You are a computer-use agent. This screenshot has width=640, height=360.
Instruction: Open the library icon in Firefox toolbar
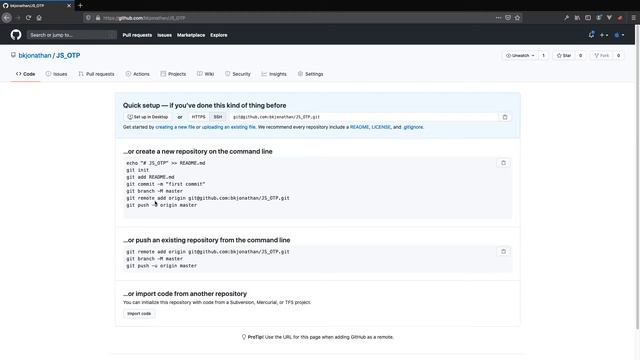pos(577,18)
